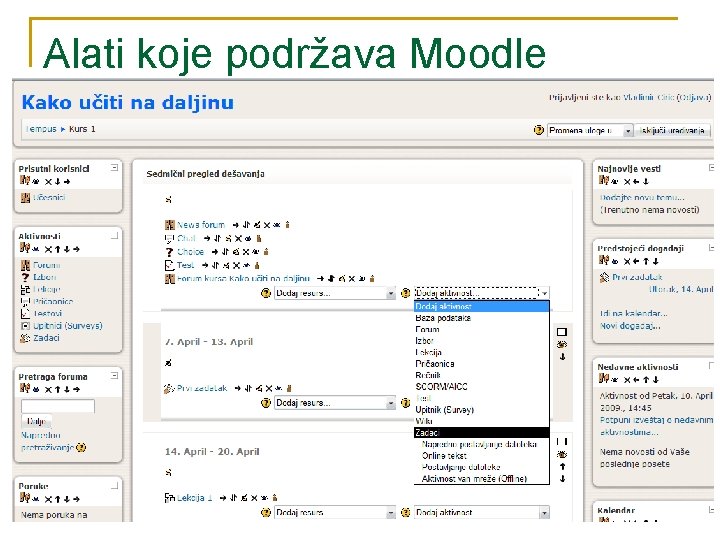Viewport: 720px width, 540px height.
Task: Show only the 7. April week section
Action: (x=562, y=332)
